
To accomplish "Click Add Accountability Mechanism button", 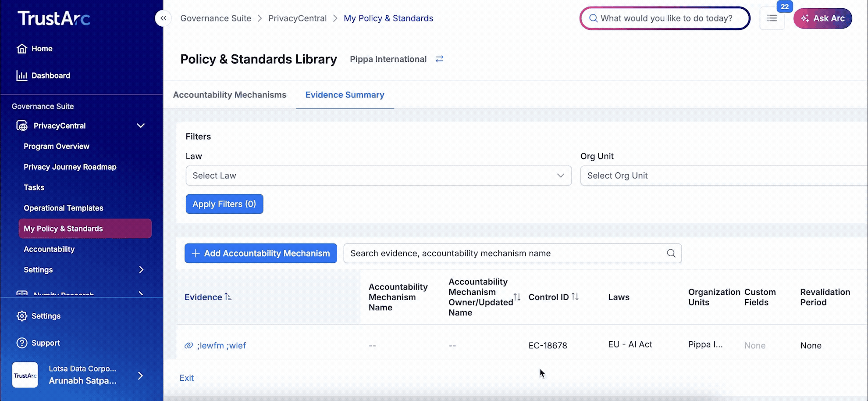I will click(260, 253).
